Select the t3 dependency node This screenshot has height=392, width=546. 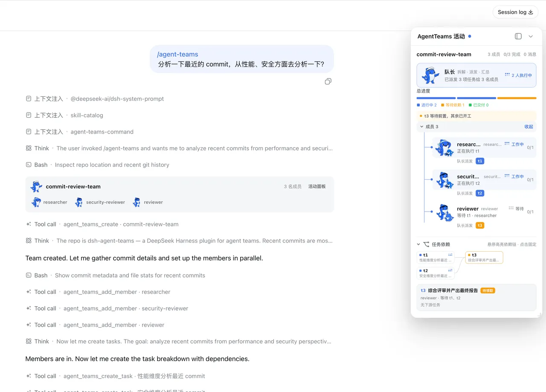pyautogui.click(x=484, y=257)
